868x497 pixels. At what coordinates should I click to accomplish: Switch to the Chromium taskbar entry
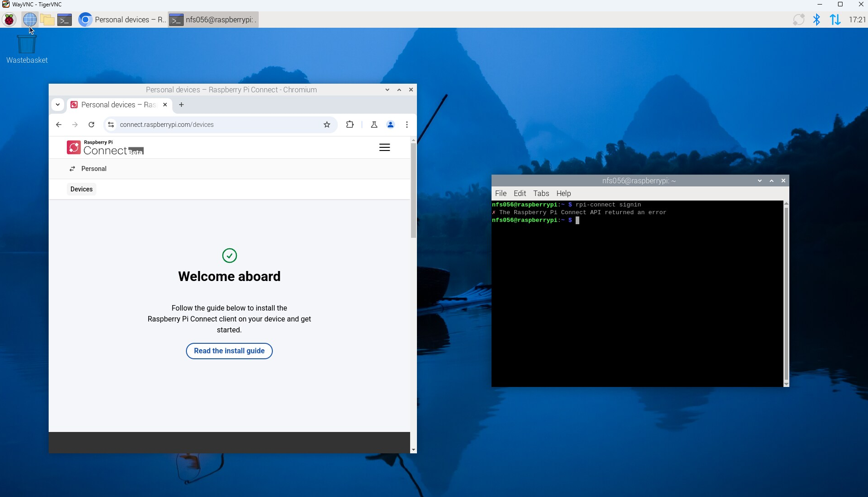pos(122,20)
